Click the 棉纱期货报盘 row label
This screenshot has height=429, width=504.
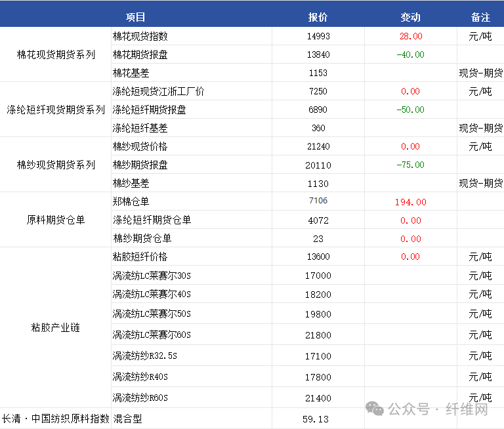click(140, 165)
